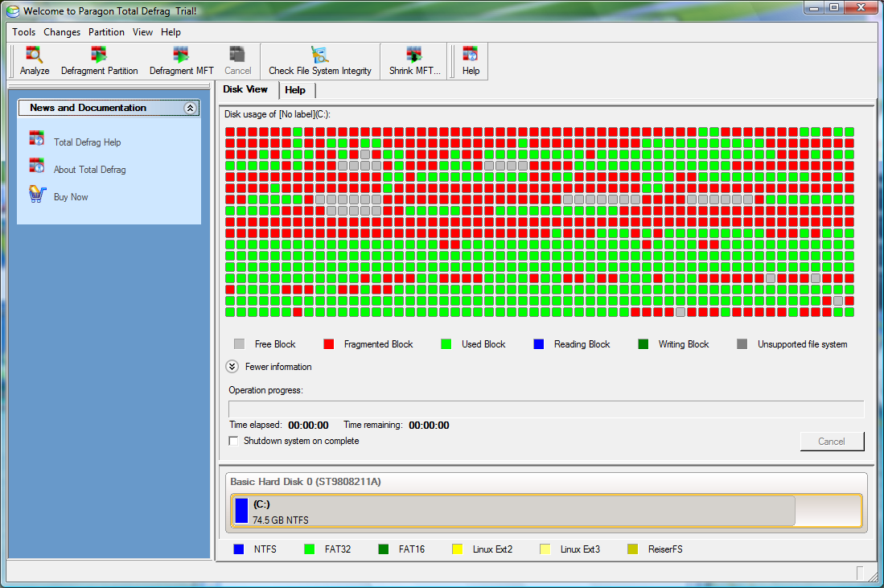
Task: Click the grayed Cancel toolbar icon
Action: (x=237, y=55)
